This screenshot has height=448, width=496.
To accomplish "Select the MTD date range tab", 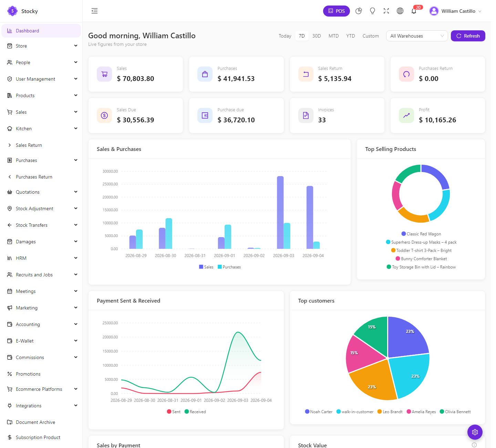I will click(333, 36).
